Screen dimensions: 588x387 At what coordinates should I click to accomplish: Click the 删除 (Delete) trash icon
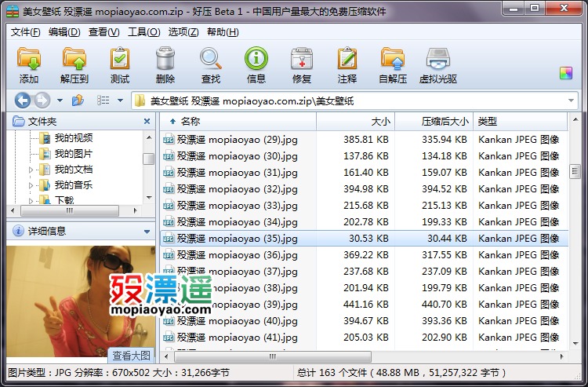click(165, 64)
